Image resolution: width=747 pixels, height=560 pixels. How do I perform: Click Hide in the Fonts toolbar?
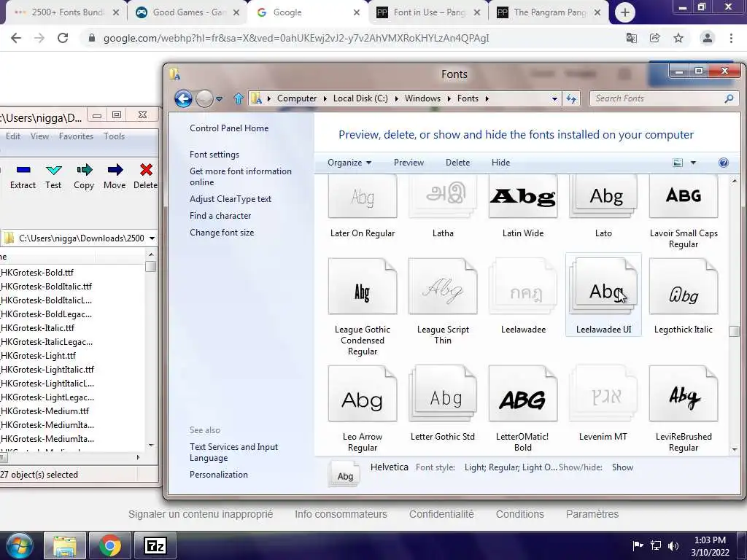(x=500, y=163)
